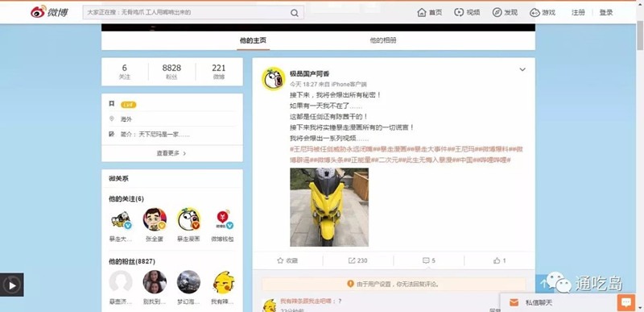Click the Lv4 level badge
The image size is (644, 312).
coord(128,105)
